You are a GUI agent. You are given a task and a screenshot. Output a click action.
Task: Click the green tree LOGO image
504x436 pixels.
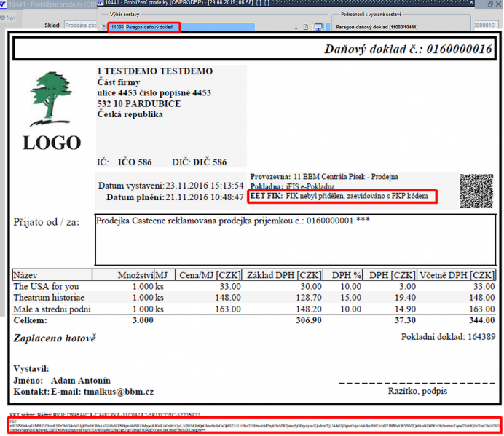pos(52,111)
